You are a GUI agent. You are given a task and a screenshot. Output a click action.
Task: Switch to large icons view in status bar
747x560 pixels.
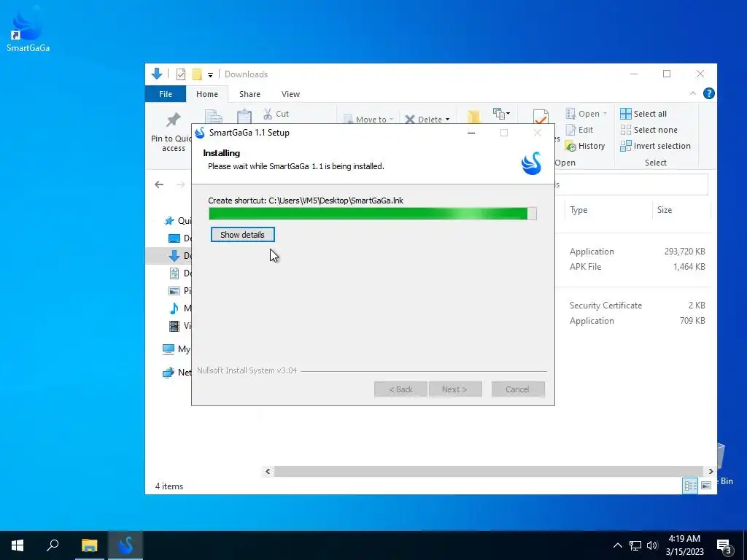pos(706,486)
